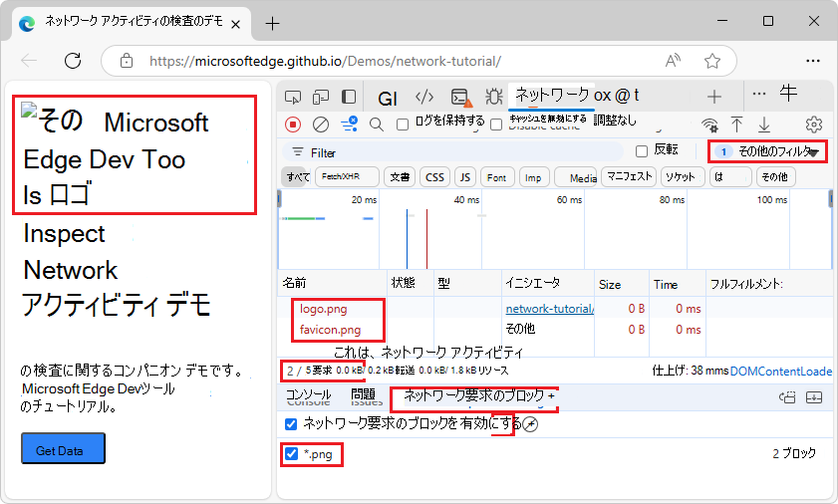Close the network tutorial browser tab
The image size is (838, 504).
coord(235,24)
